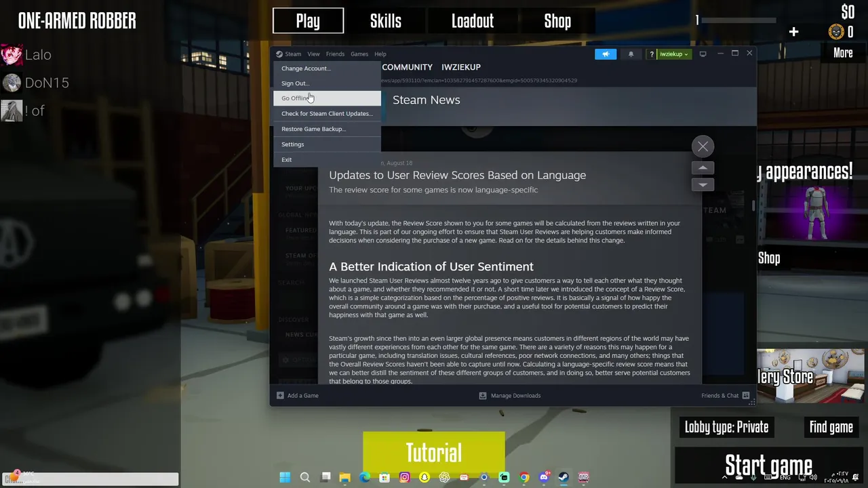The image size is (868, 488).
Task: Click the Manage Downloads icon
Action: click(483, 396)
